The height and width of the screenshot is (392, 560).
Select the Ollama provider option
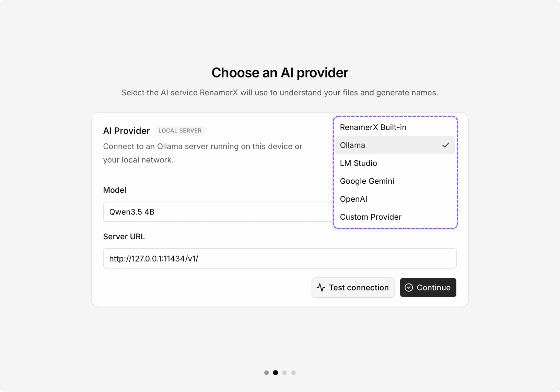[395, 145]
